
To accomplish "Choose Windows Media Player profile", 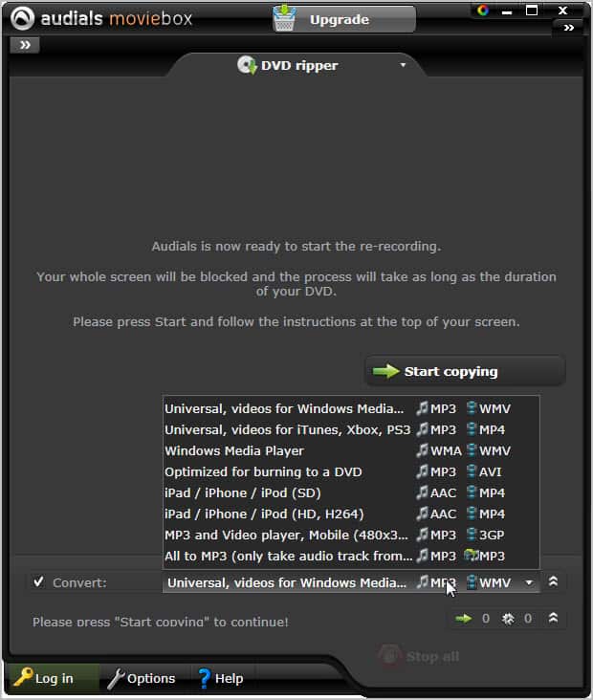I will (x=351, y=450).
